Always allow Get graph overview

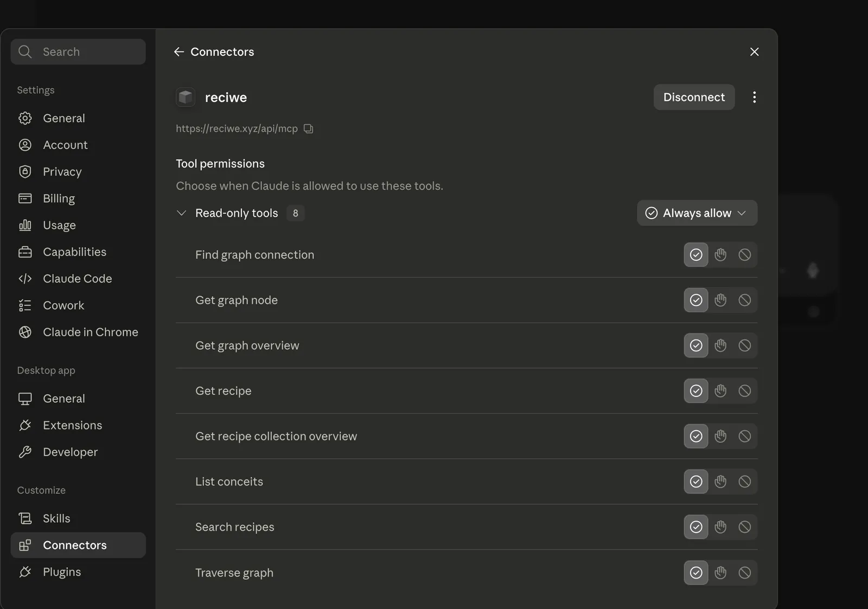click(x=696, y=345)
